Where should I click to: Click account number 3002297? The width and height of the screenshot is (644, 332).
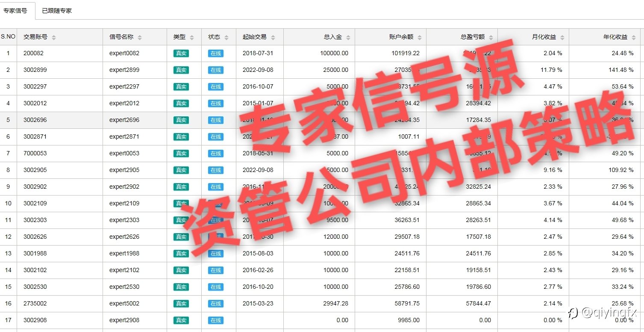(35, 87)
